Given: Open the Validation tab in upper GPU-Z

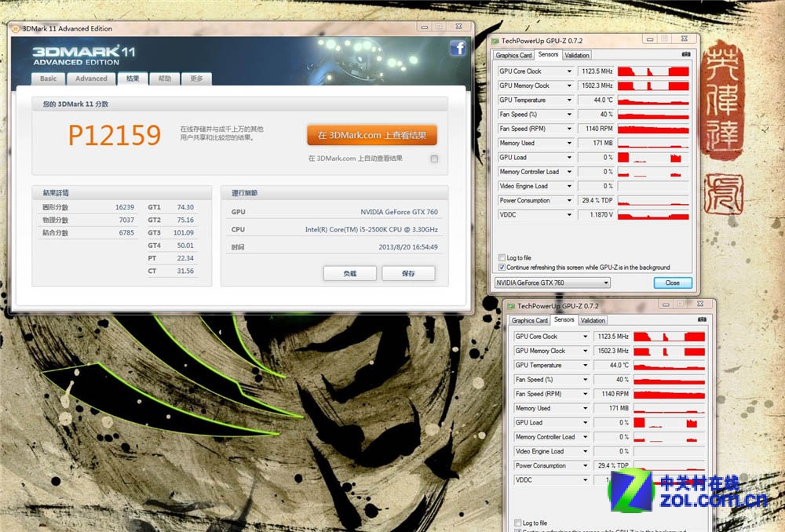Looking at the screenshot, I should coord(577,55).
